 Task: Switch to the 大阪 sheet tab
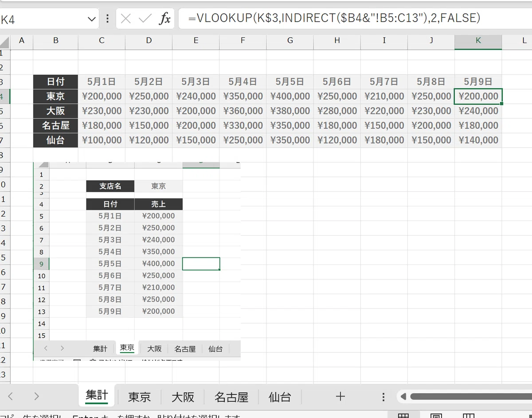tap(183, 397)
